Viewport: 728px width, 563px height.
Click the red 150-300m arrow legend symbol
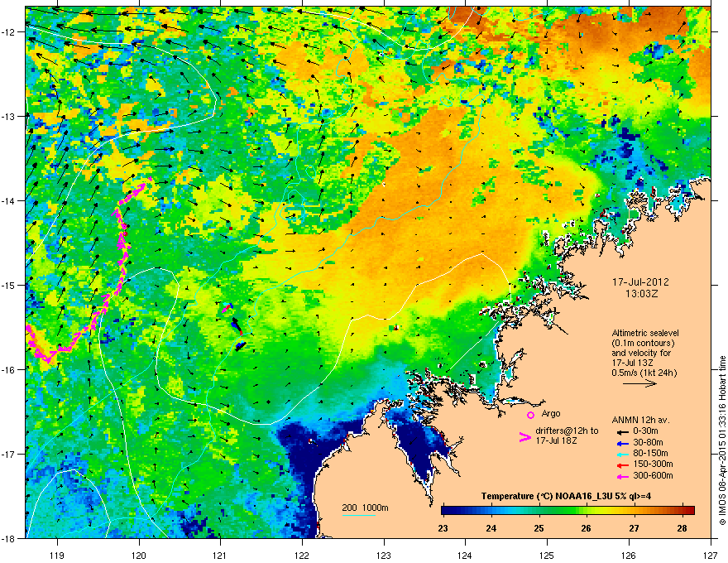click(623, 465)
